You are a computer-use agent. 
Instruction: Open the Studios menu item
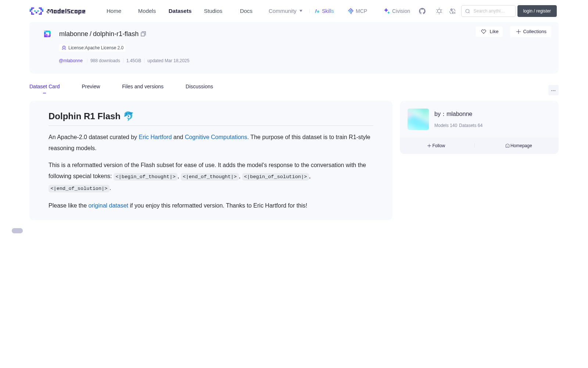click(x=213, y=11)
